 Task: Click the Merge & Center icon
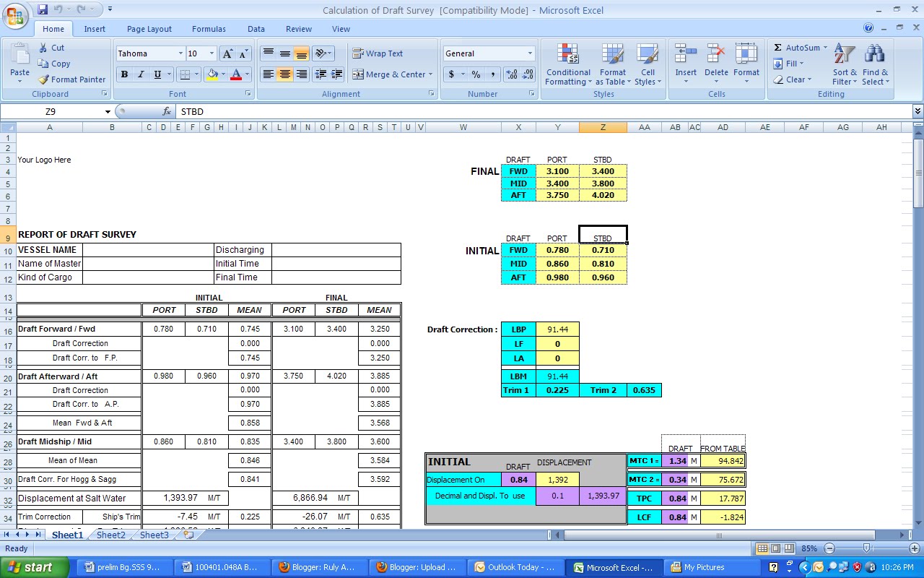(359, 74)
